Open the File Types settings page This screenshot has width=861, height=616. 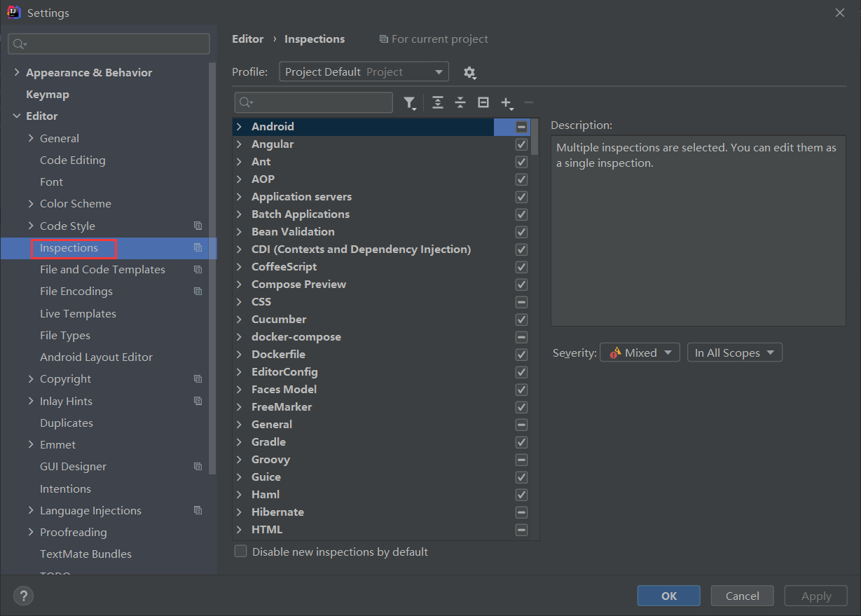coord(65,335)
